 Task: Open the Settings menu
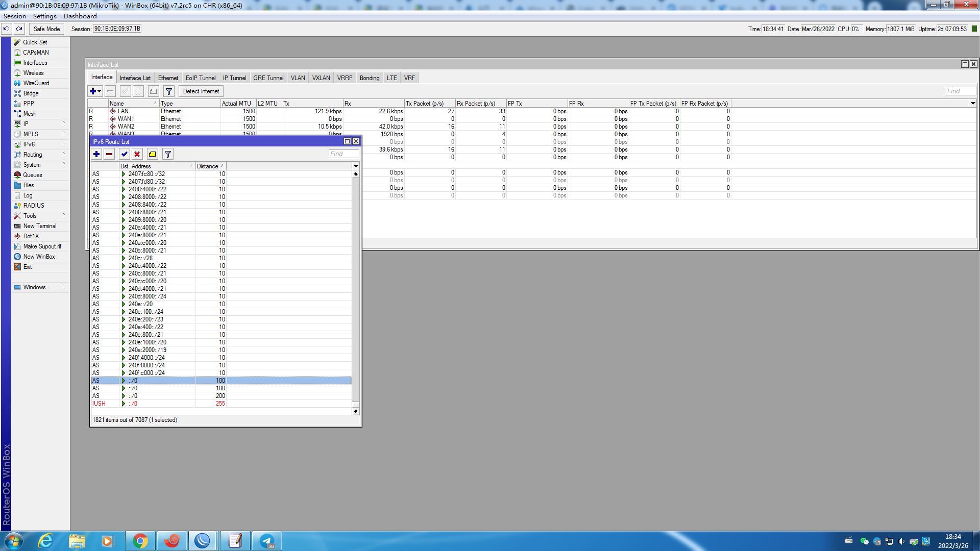44,16
